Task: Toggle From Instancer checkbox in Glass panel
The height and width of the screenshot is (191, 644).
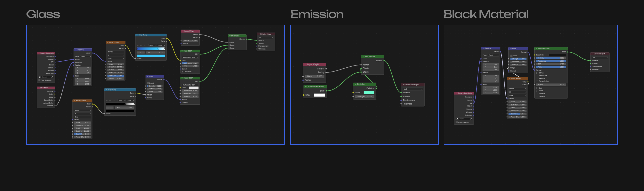Action: point(39,80)
